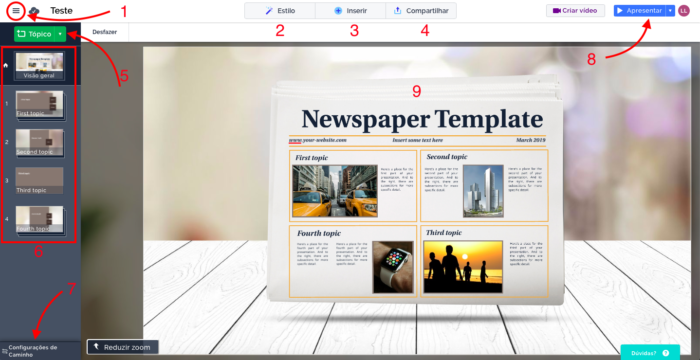Click the Insert some text here line

coord(417,140)
